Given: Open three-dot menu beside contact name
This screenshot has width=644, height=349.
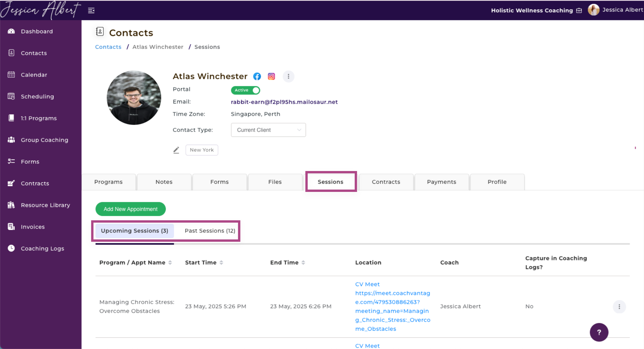Looking at the screenshot, I should click(288, 76).
